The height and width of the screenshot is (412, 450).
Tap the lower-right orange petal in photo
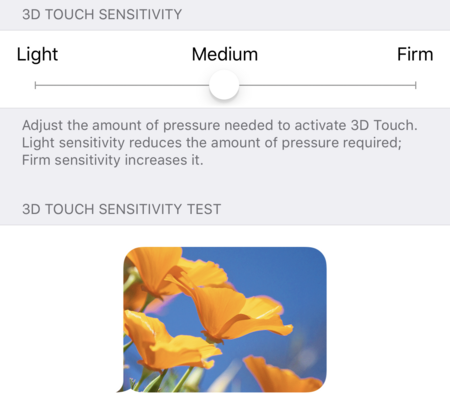point(280,373)
